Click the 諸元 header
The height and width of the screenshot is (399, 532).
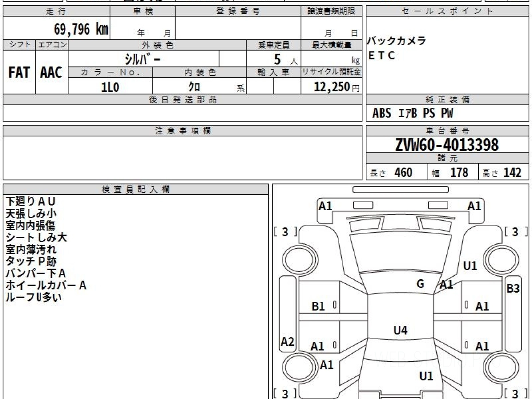tap(448, 158)
